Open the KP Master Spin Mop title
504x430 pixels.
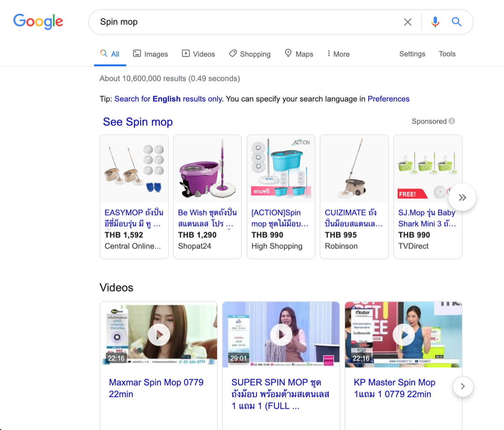pos(394,388)
